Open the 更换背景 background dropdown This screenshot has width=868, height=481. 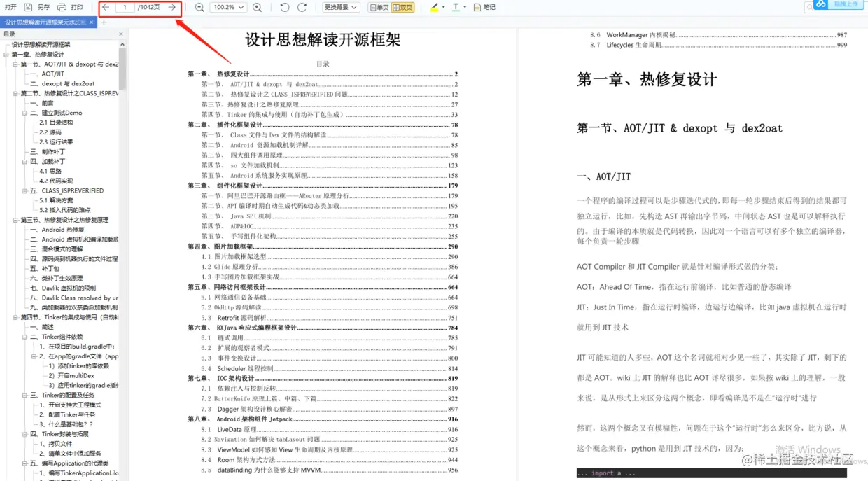click(x=342, y=7)
